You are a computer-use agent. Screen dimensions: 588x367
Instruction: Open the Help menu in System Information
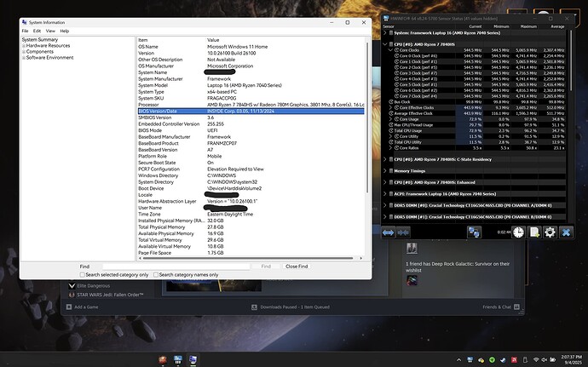65,32
